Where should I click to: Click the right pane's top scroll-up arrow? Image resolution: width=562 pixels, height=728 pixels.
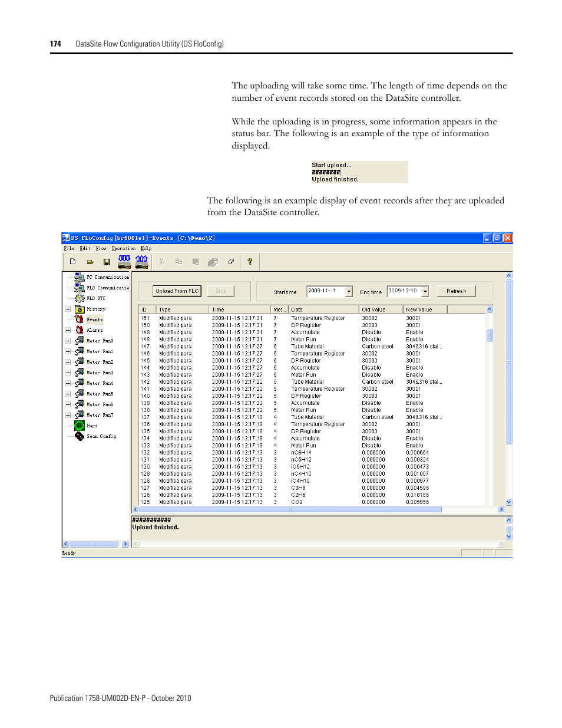[509, 275]
